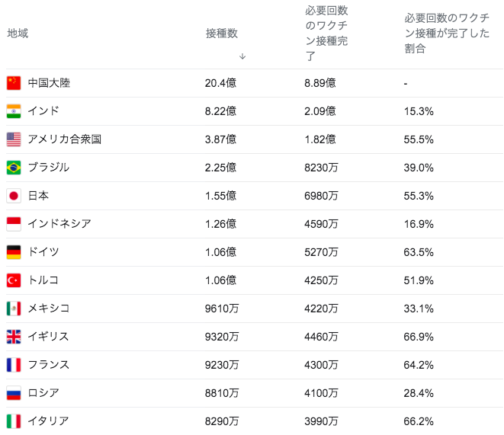The height and width of the screenshot is (435, 504).
Task: Click the Turkey flag icon
Action: tap(14, 280)
